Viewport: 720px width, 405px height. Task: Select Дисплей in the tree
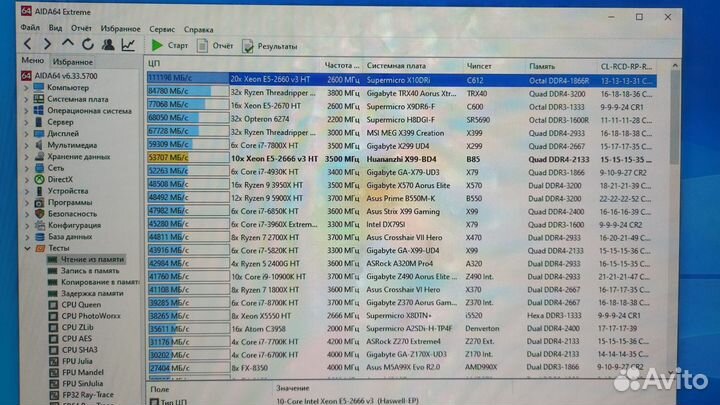(63, 133)
